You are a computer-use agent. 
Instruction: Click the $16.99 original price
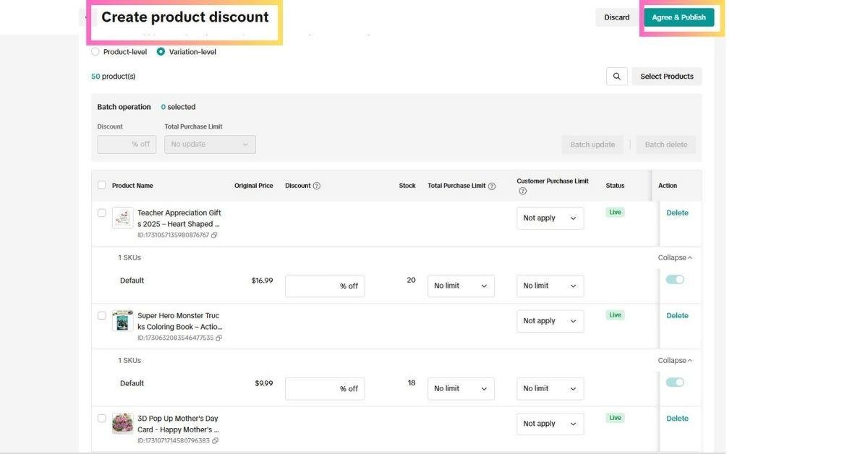[262, 280]
